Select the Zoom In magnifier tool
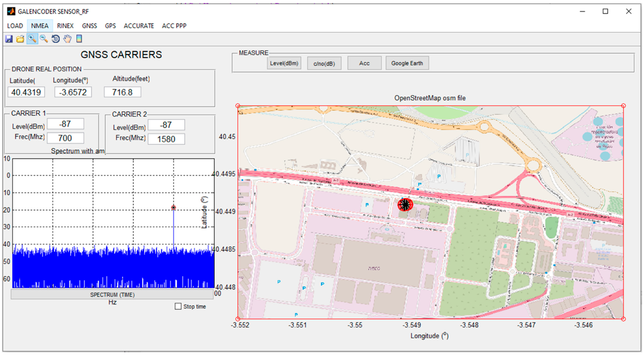This screenshot has height=355, width=644. [x=32, y=39]
